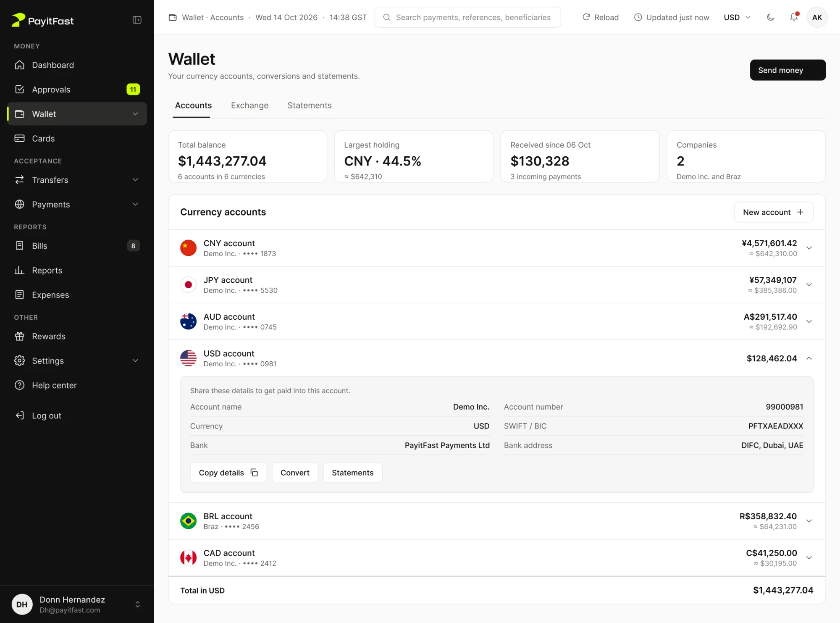Expand the Payments submenu chevron
This screenshot has width=840, height=623.
coord(135,204)
